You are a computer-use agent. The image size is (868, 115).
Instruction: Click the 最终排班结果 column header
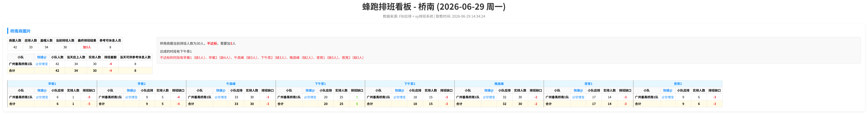tap(87, 41)
